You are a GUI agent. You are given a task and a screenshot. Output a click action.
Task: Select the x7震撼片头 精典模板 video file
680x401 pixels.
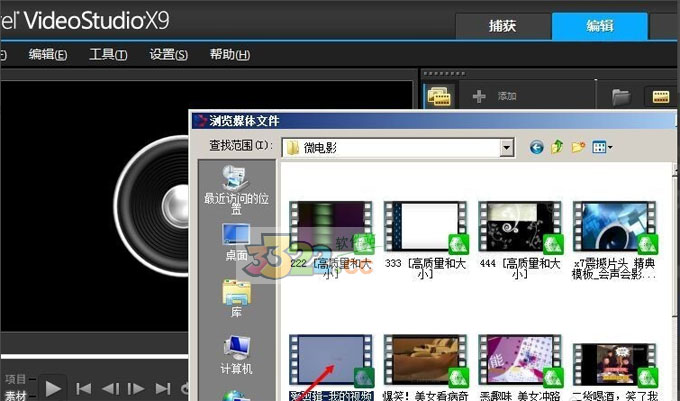click(615, 240)
